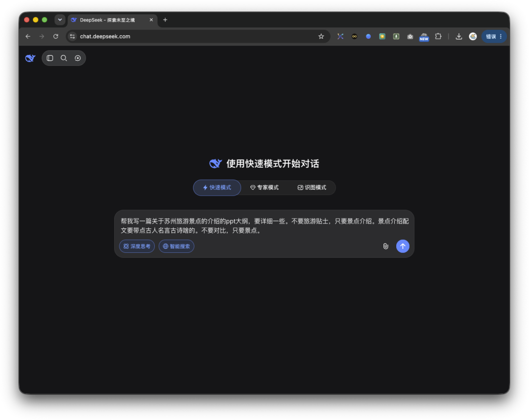
Task: Click the infinity-symbol extension icon
Action: pos(354,36)
